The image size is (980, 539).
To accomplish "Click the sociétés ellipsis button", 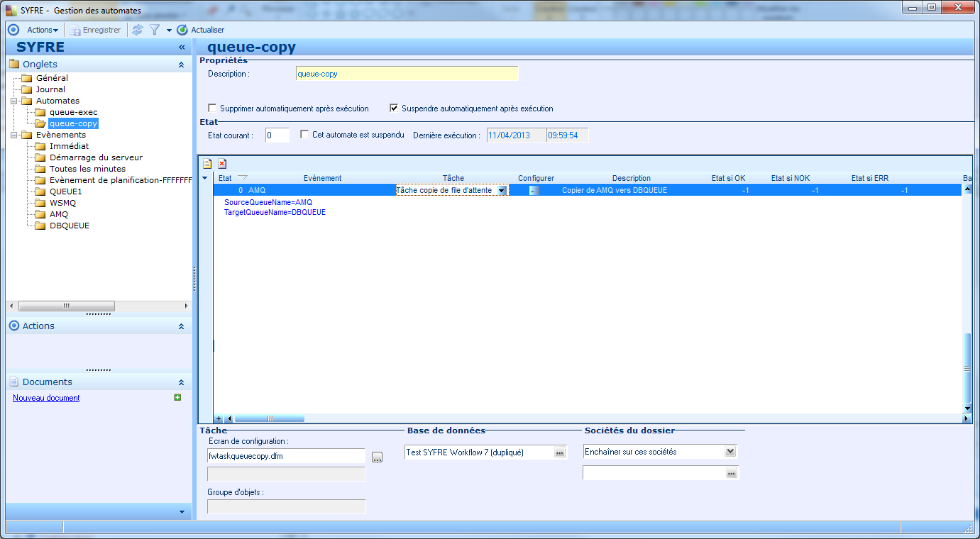I will [732, 473].
